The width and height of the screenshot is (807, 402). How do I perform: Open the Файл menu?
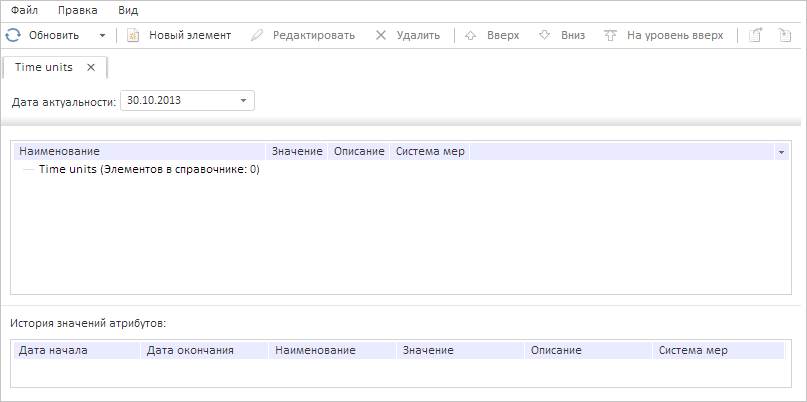pos(24,10)
